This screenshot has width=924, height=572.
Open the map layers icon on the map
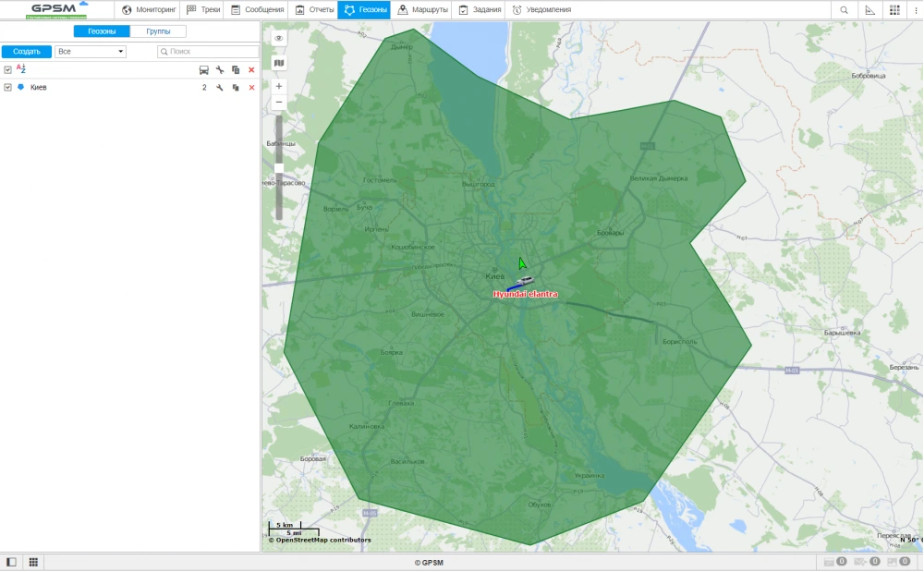[x=277, y=63]
